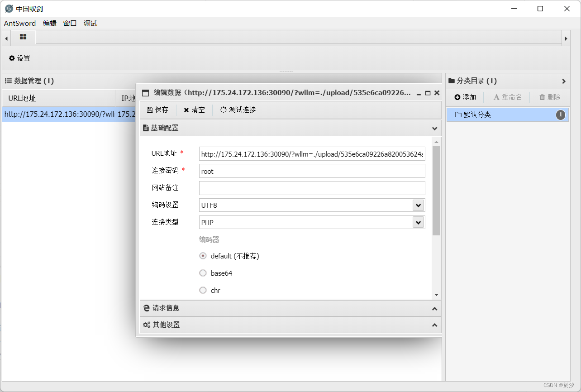Click the count badge on 默认分类
The image size is (581, 392).
[x=561, y=115]
